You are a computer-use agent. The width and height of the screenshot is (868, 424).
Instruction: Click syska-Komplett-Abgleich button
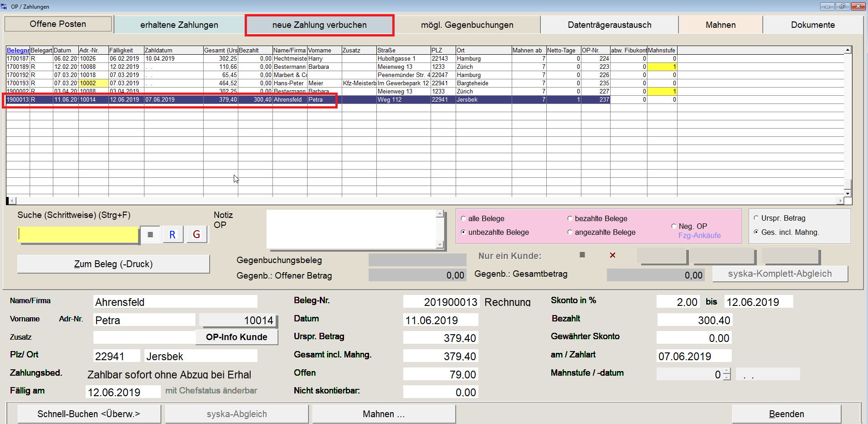[x=780, y=274]
